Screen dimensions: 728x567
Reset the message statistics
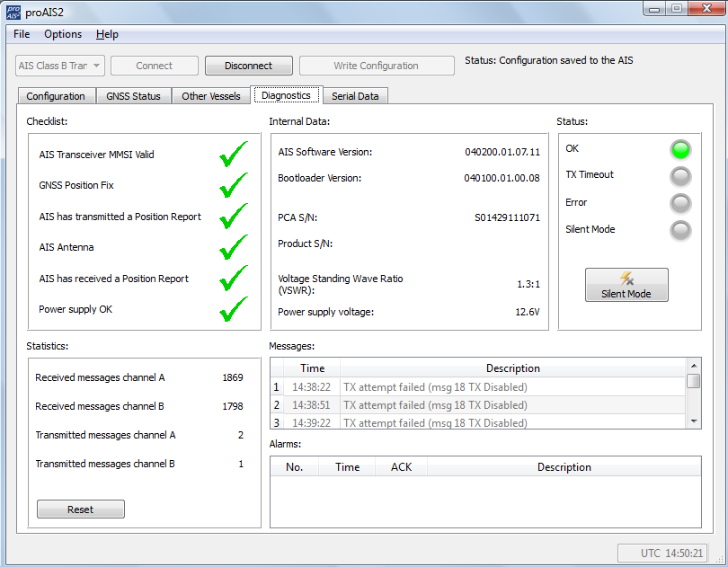(x=80, y=509)
